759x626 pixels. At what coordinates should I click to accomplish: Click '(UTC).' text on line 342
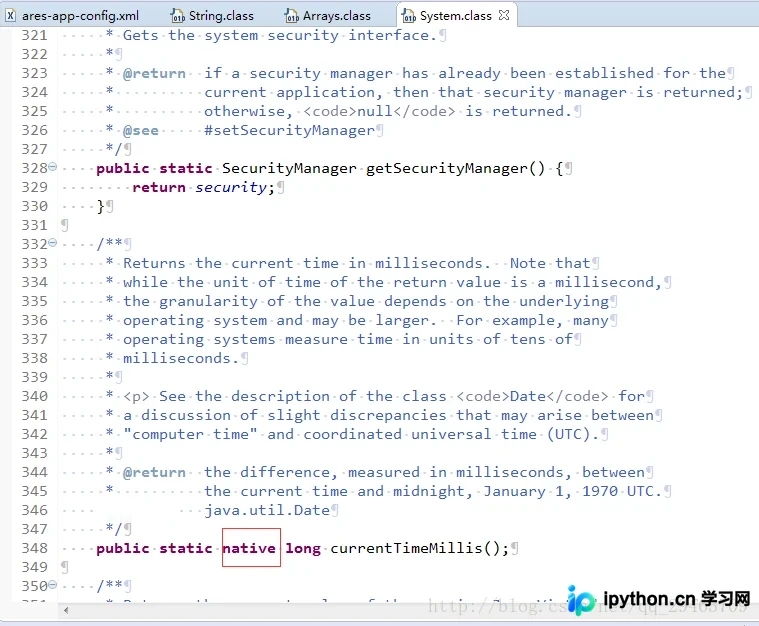(x=573, y=434)
